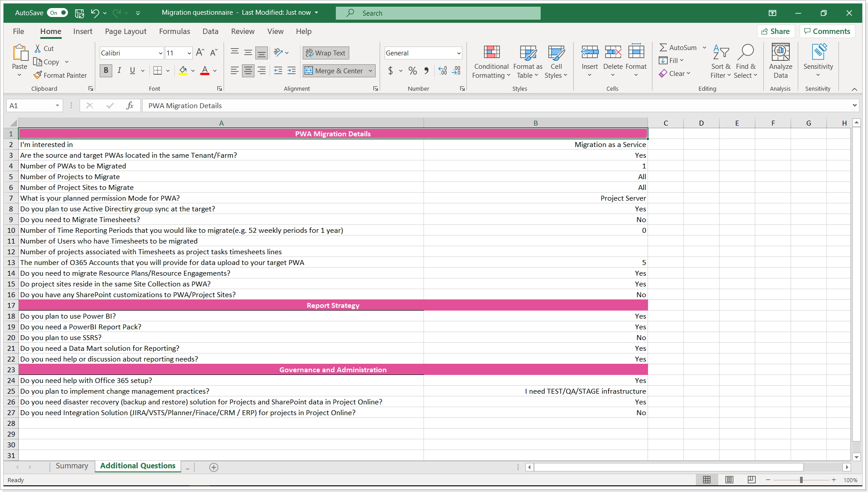The height and width of the screenshot is (492, 868).
Task: Open the Page Layout tab
Action: click(x=126, y=31)
